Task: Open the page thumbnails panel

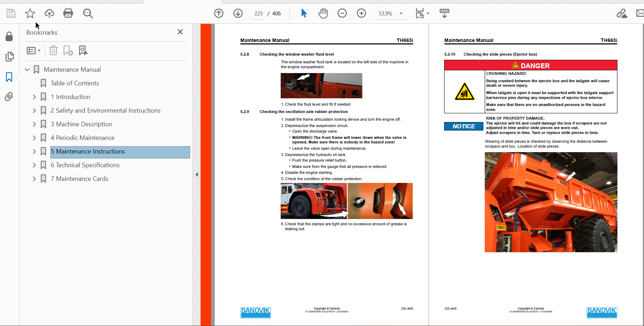Action: 9,57
